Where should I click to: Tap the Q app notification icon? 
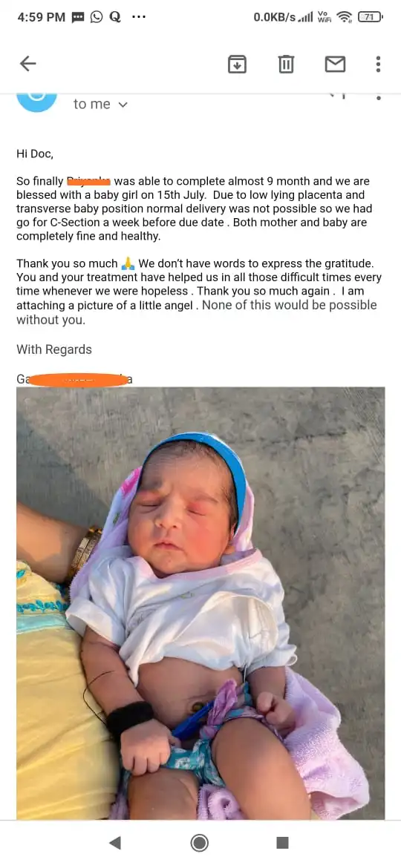click(x=115, y=17)
